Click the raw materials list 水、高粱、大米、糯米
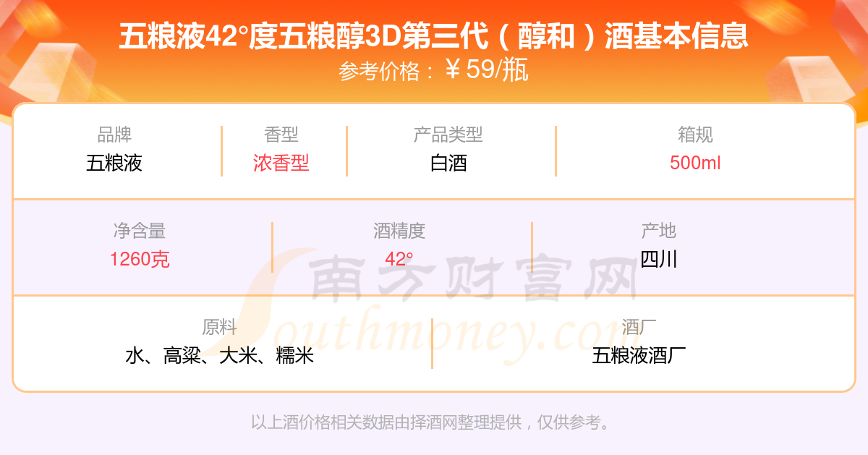The width and height of the screenshot is (868, 455). click(219, 355)
